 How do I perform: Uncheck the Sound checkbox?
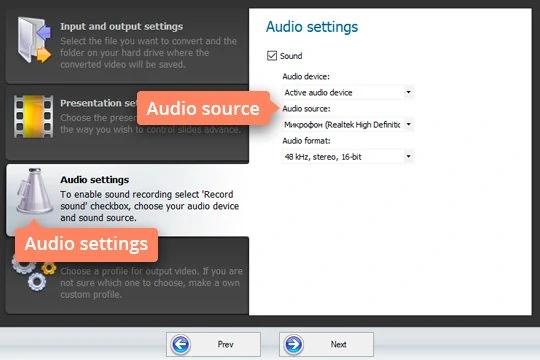point(272,55)
